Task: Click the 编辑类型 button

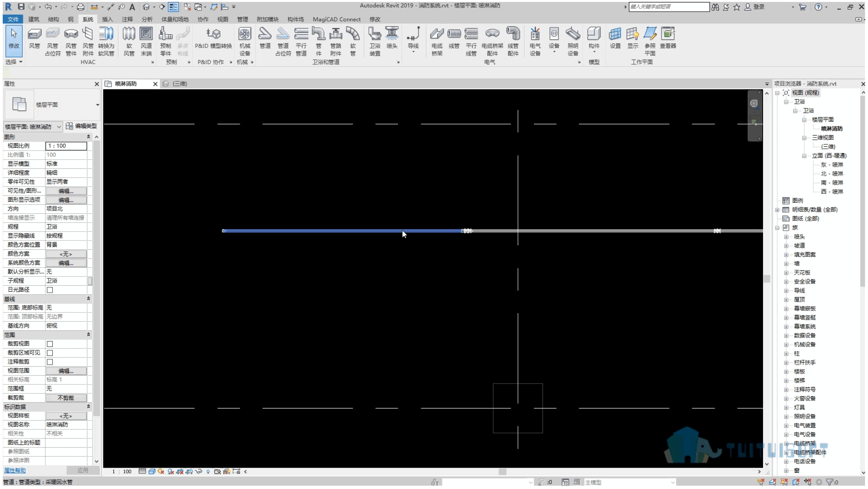Action: click(x=81, y=126)
